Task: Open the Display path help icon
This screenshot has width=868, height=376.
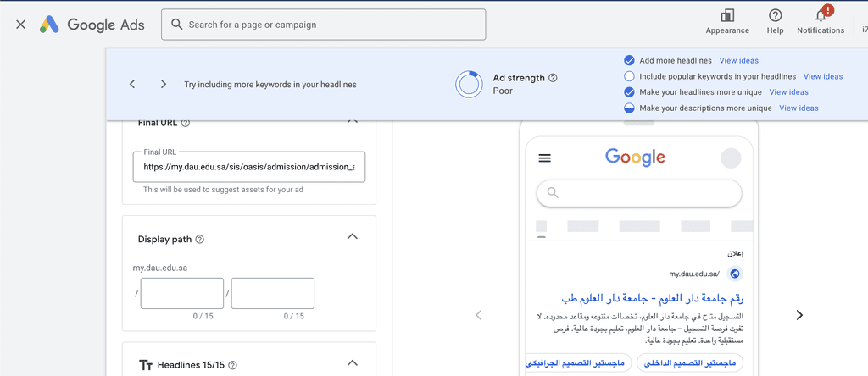Action: [200, 240]
